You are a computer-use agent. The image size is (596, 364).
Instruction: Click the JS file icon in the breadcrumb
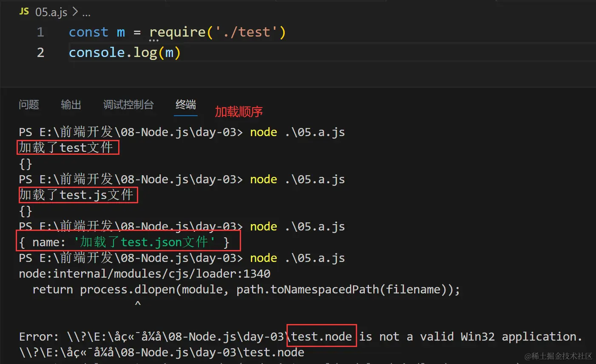click(x=24, y=11)
